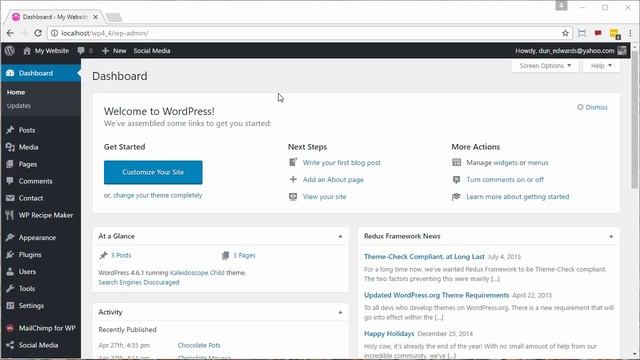Open New content menu in admin bar
The image size is (640, 360).
coord(114,51)
